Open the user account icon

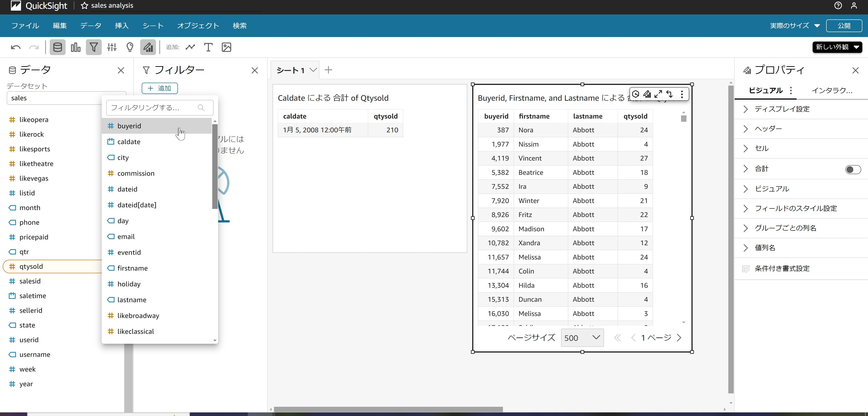coord(854,6)
